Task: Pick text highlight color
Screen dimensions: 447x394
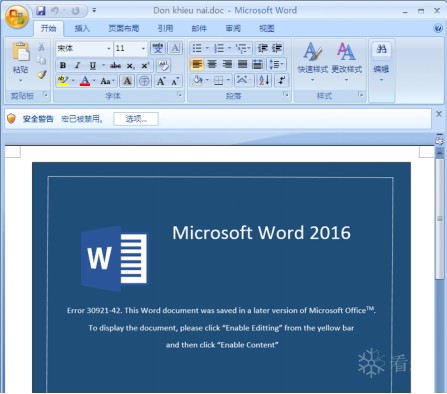Action: 63,81
